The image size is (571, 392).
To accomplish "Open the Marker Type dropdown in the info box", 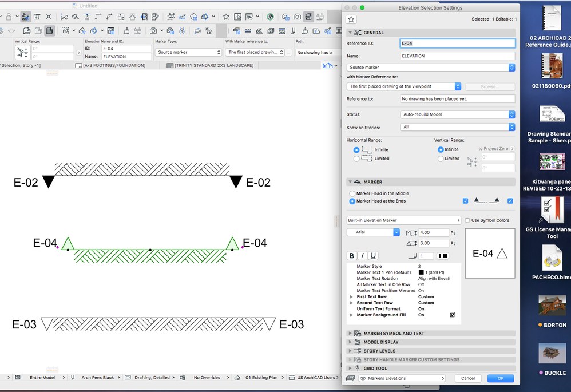I will 188,52.
